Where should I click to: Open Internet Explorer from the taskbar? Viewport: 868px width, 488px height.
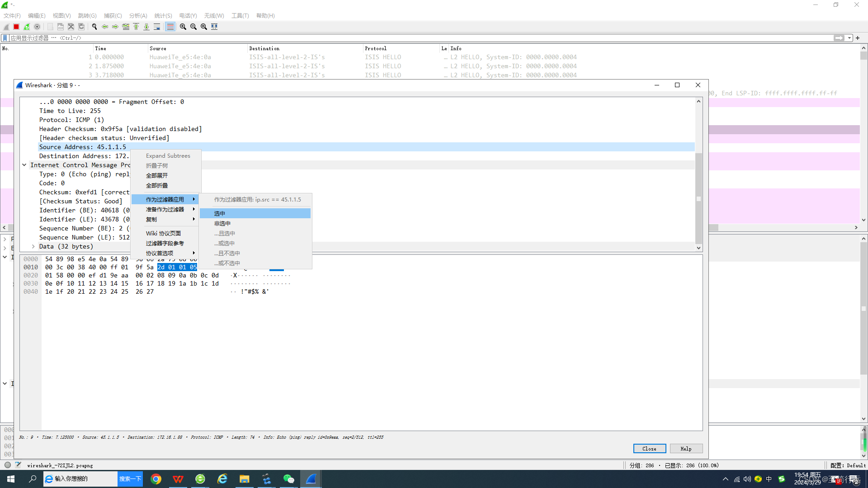[x=222, y=479]
